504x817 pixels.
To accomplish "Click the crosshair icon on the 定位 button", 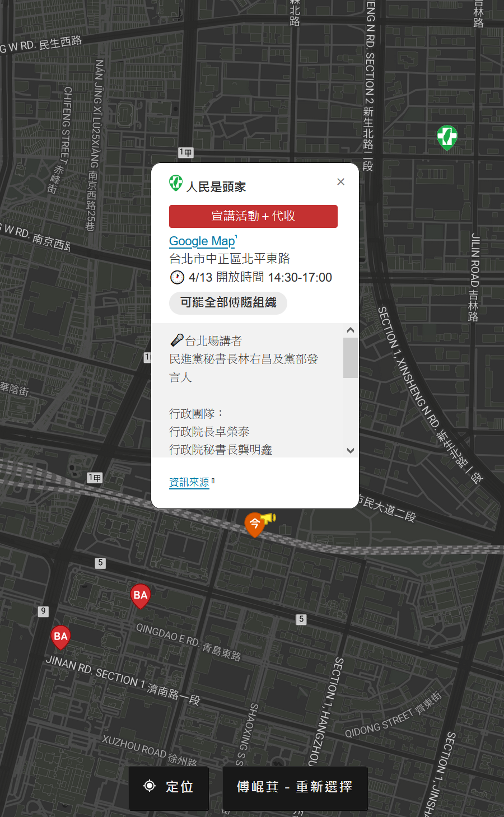I will 150,786.
